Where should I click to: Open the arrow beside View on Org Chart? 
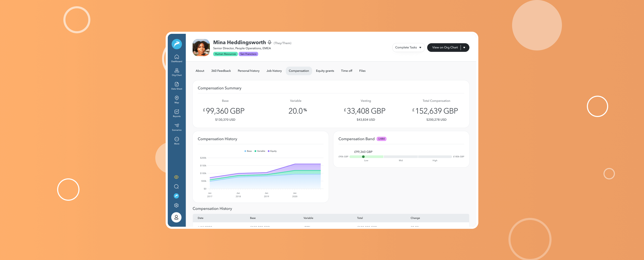(x=464, y=48)
